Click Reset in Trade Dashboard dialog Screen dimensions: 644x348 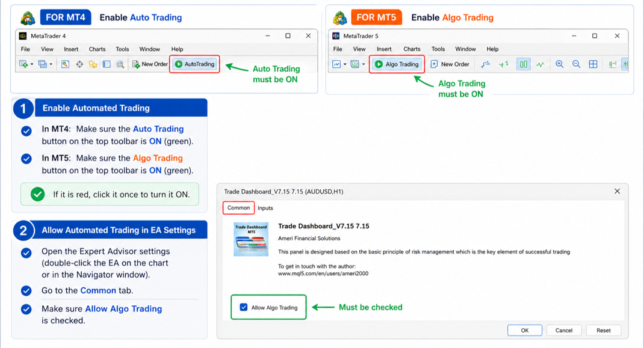[x=603, y=331]
